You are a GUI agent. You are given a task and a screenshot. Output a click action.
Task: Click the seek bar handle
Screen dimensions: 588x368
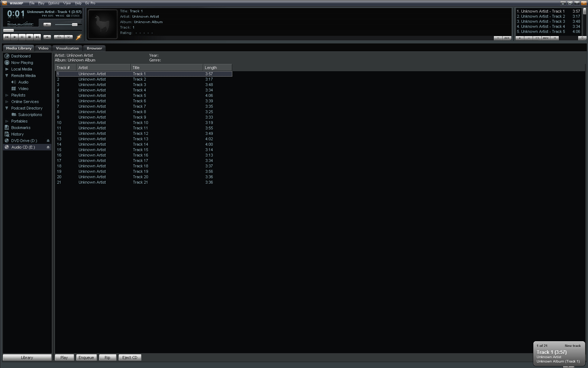[x=8, y=30]
